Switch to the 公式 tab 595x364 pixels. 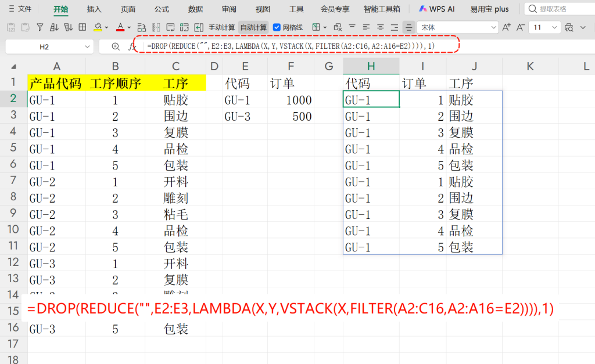pos(162,9)
